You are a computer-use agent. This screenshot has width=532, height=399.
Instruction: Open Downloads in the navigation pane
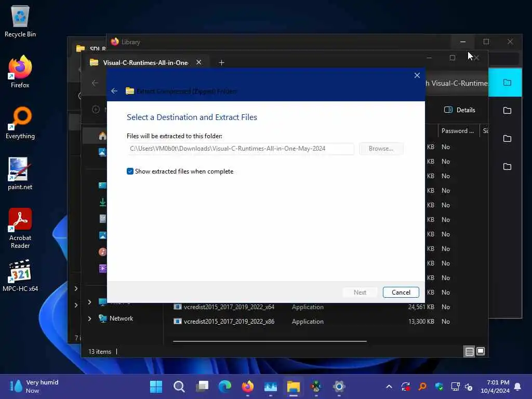pyautogui.click(x=102, y=202)
